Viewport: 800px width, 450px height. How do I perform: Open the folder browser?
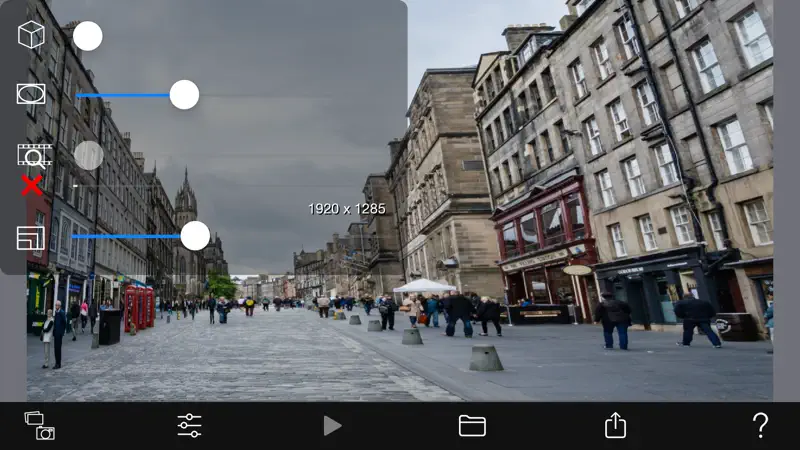click(472, 426)
